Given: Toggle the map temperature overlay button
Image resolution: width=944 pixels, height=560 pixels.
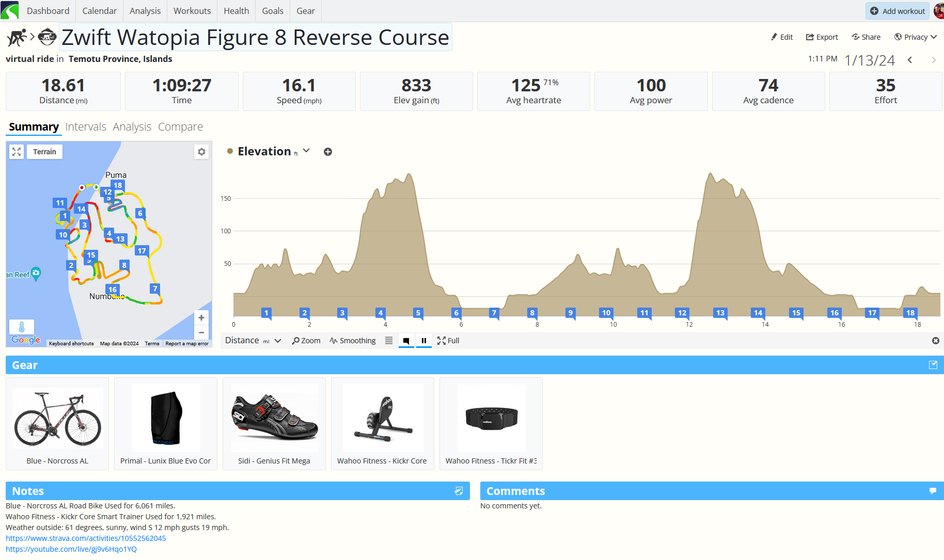Looking at the screenshot, I should coord(22,327).
